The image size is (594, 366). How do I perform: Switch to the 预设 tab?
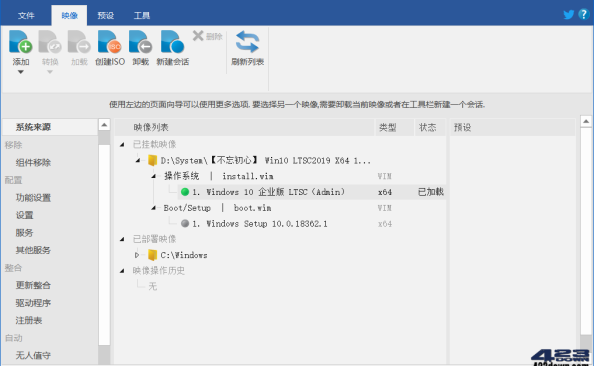tap(105, 16)
